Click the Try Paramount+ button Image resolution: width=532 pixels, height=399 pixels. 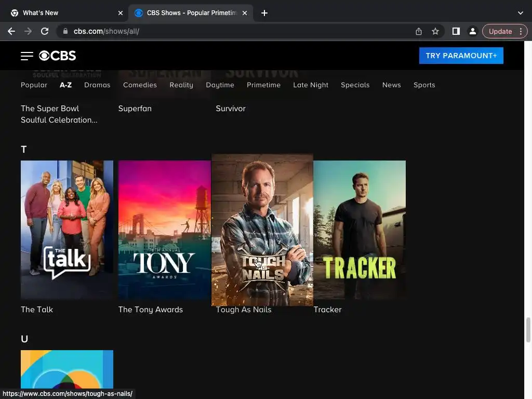pyautogui.click(x=461, y=56)
